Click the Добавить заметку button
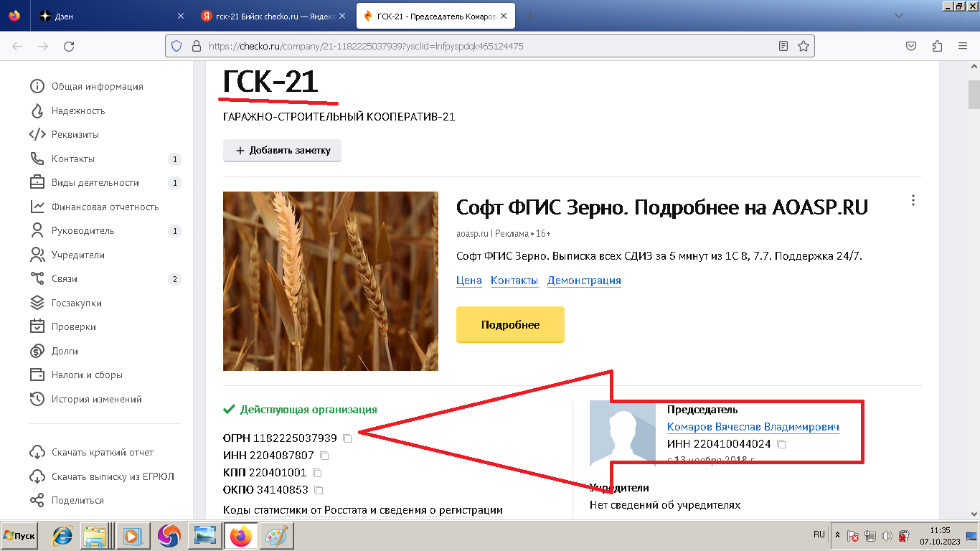Viewport: 980px width, 551px height. pos(282,151)
